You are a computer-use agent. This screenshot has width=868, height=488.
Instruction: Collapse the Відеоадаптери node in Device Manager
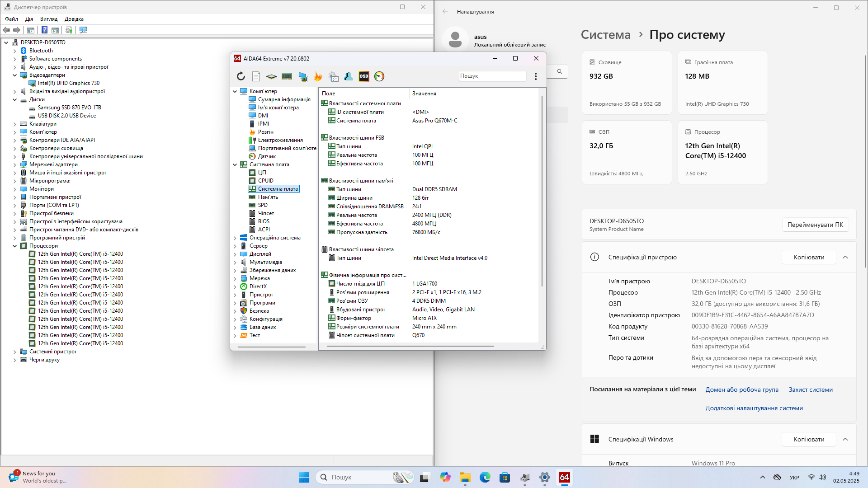pos(14,75)
